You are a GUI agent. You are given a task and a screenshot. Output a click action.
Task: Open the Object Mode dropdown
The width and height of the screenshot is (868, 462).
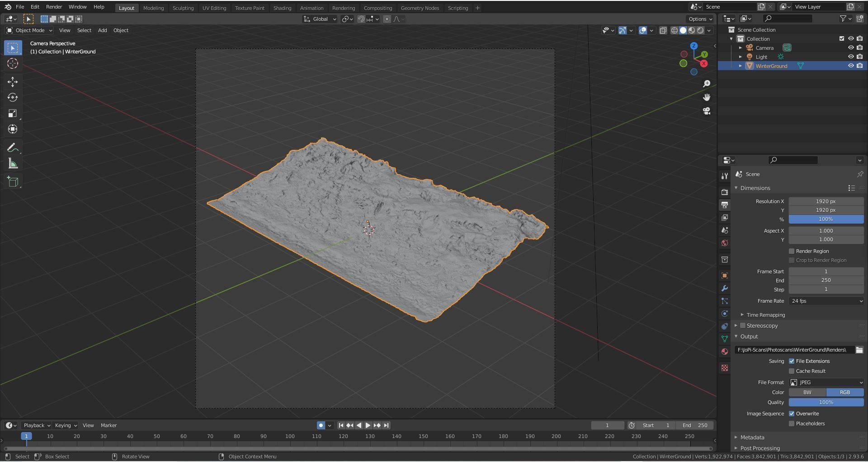pos(29,30)
